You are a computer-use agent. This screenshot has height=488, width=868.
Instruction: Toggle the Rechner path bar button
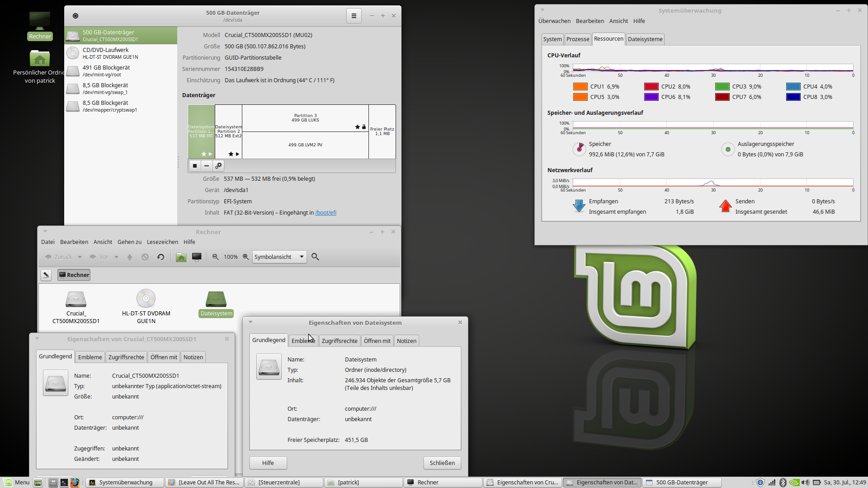74,275
